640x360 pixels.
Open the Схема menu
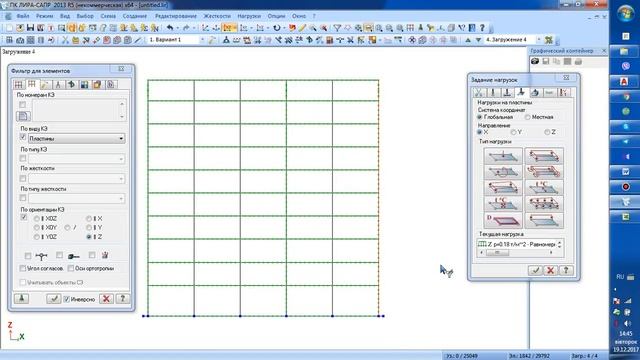point(108,16)
